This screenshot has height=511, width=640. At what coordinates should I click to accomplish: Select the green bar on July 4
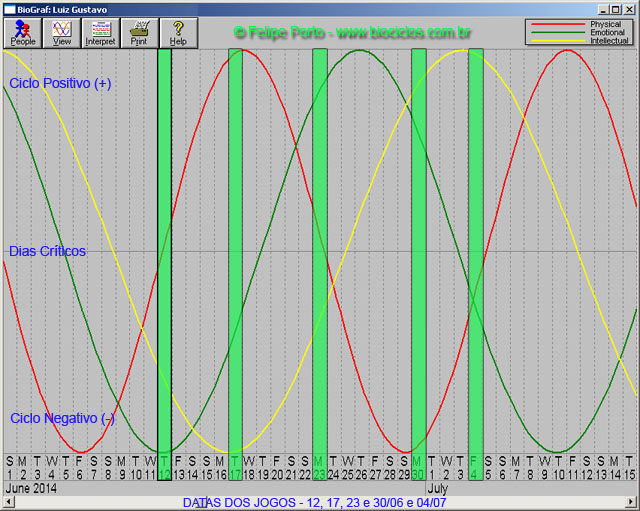pos(476,250)
